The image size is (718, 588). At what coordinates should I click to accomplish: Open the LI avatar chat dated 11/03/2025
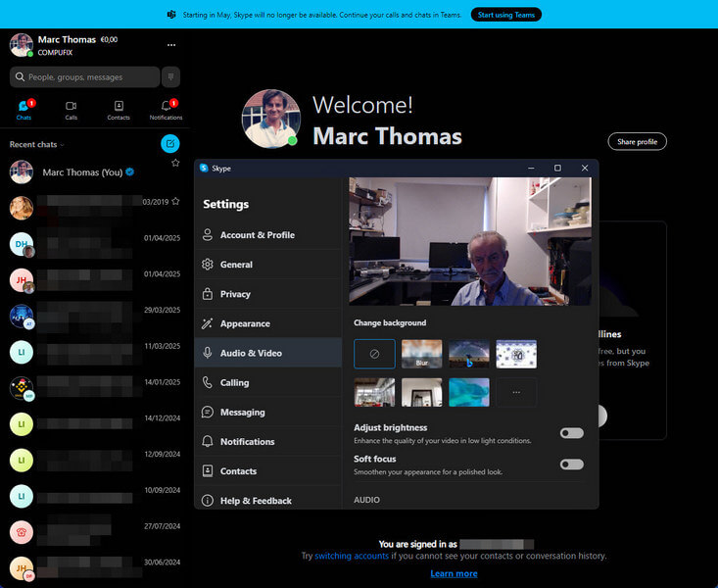coord(22,353)
